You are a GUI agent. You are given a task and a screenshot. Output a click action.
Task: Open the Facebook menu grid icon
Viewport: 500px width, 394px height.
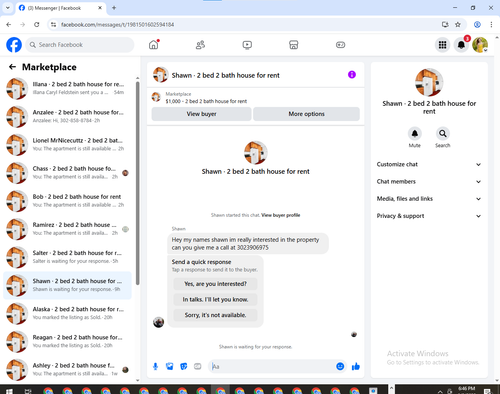442,45
